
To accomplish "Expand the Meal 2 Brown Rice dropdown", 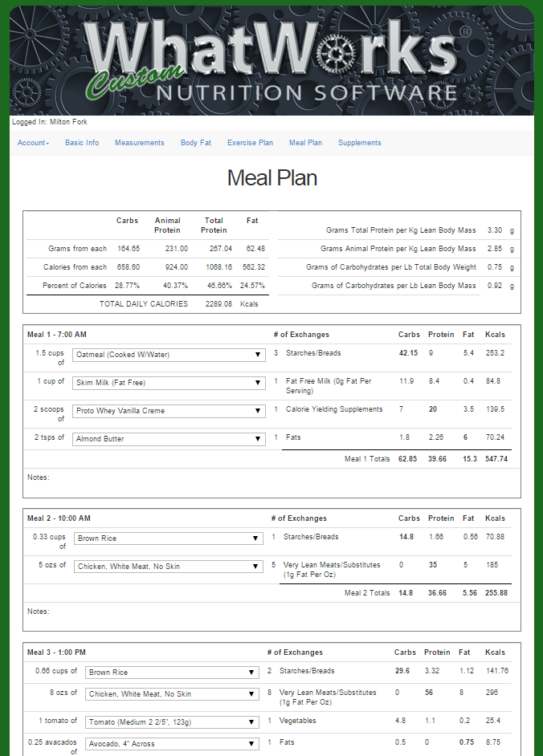I will pos(169,539).
